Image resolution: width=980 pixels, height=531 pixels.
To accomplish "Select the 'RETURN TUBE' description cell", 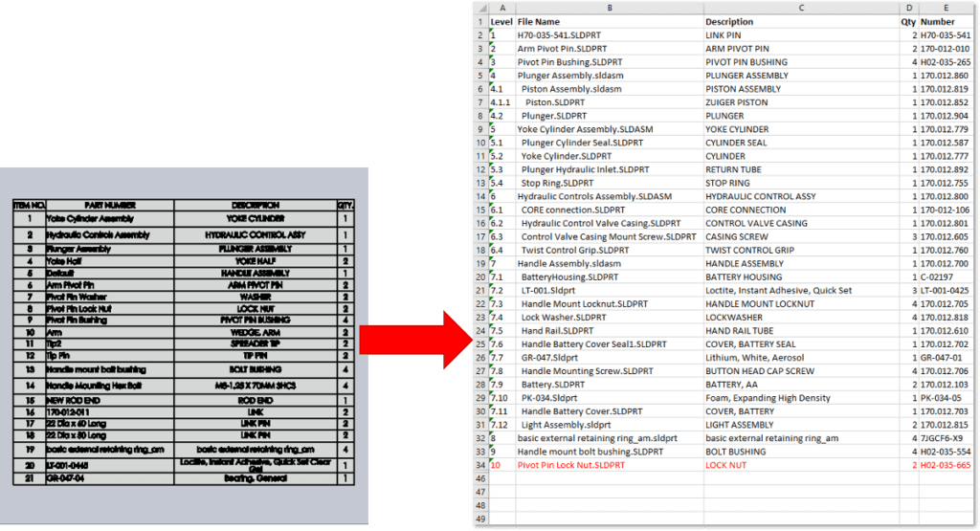I will click(801, 170).
